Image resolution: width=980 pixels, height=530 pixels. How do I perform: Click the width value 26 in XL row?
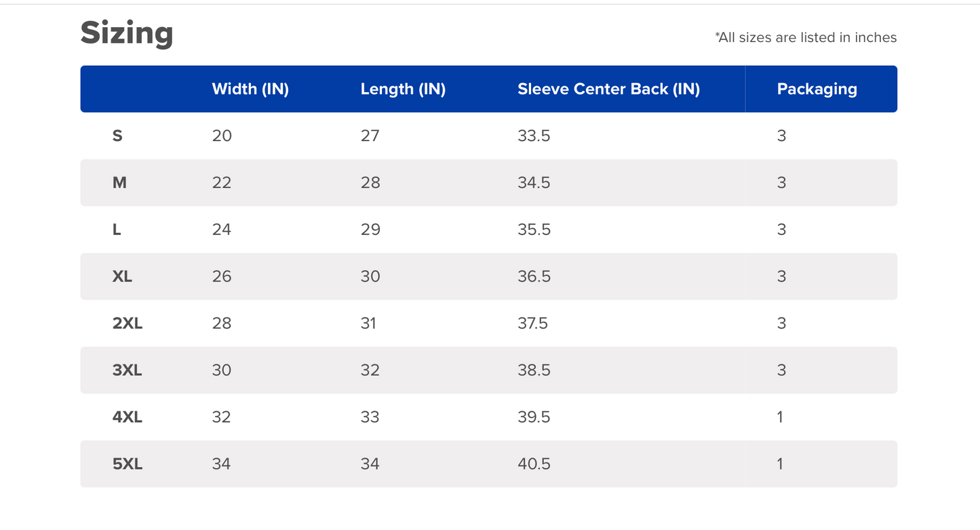pos(222,276)
